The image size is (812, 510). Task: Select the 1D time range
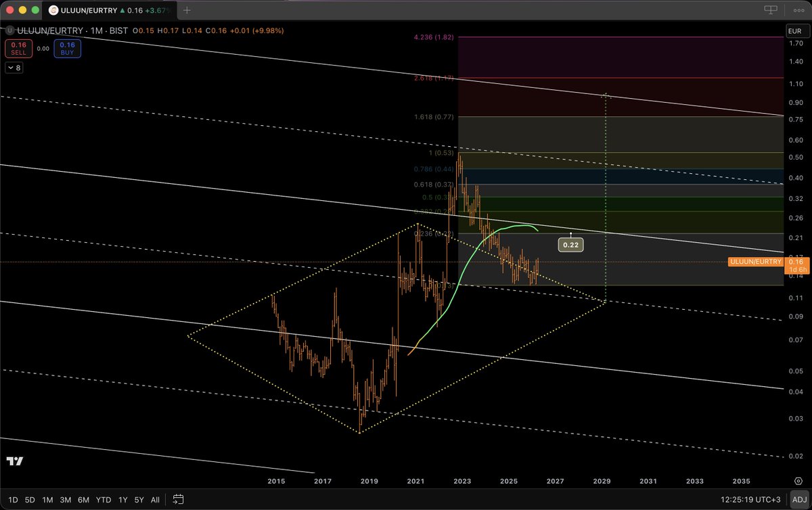(x=12, y=500)
